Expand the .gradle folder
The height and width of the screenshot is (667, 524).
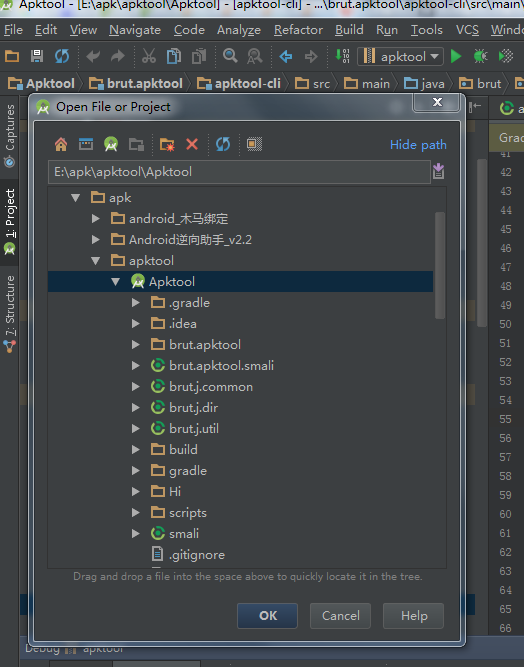pyautogui.click(x=136, y=302)
